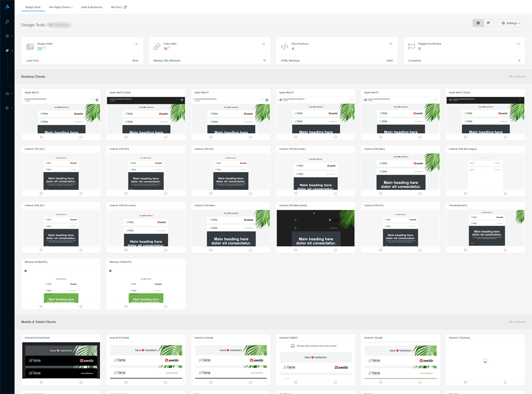Open the Outlook 2019 (Mac) (Dark) thumbnail
532x394 pixels.
[x=315, y=228]
